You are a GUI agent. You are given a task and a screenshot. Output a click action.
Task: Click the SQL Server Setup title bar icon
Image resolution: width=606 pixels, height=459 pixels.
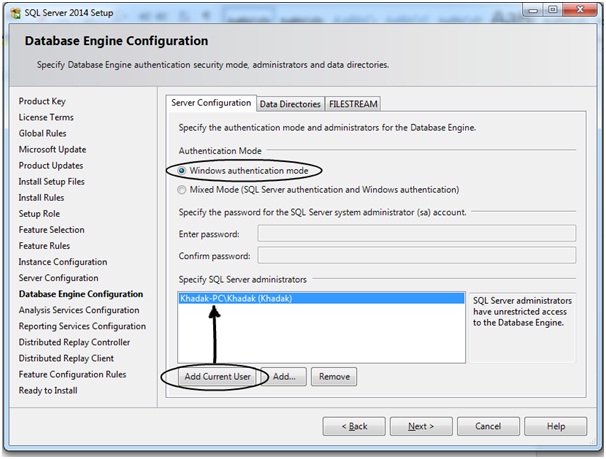(16, 13)
